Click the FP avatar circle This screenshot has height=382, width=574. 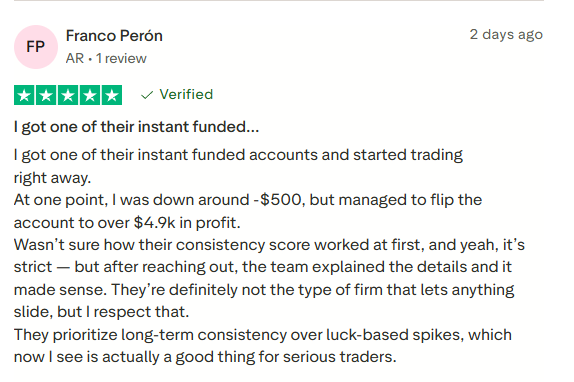pos(36,47)
